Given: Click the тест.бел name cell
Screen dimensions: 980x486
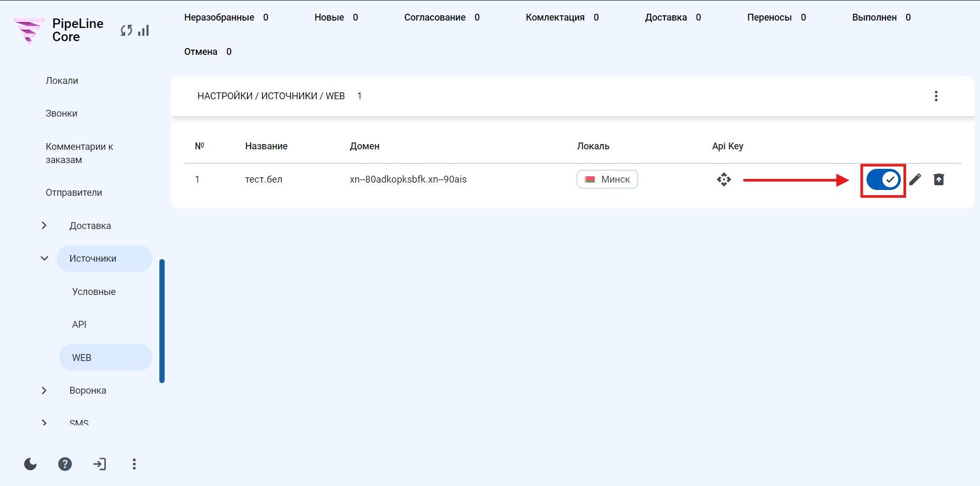Looking at the screenshot, I should pos(264,179).
